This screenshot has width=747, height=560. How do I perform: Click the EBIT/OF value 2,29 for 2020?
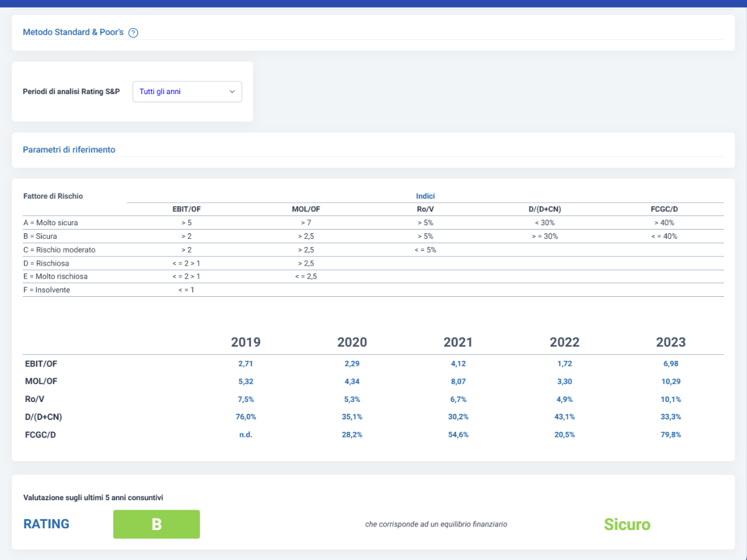(x=352, y=363)
